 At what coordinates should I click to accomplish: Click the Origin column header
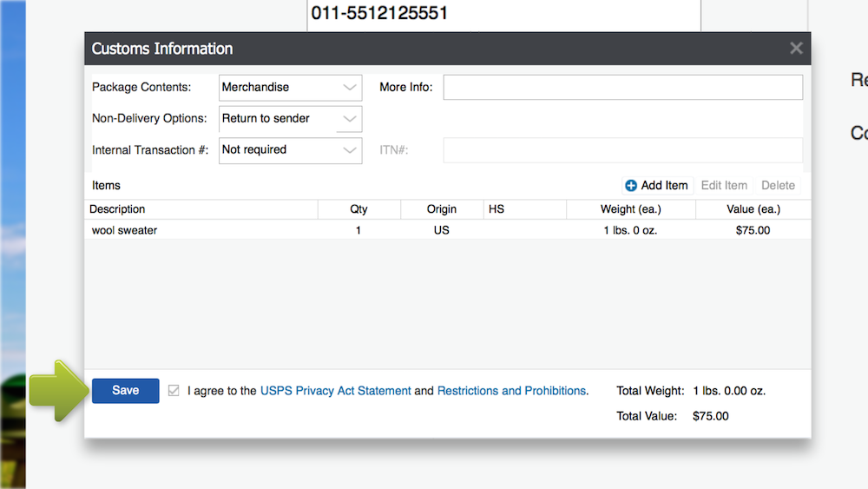coord(441,209)
